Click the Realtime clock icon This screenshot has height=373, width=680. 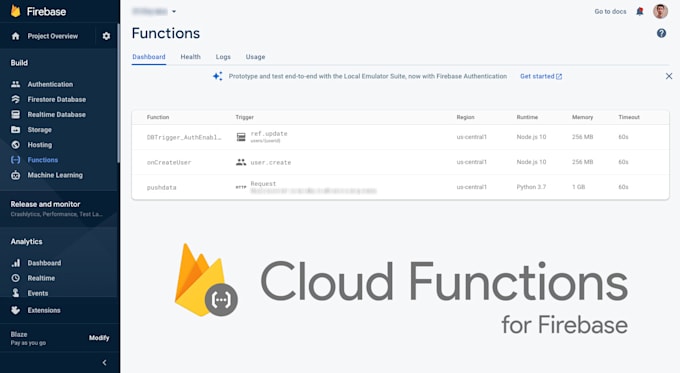click(x=16, y=278)
